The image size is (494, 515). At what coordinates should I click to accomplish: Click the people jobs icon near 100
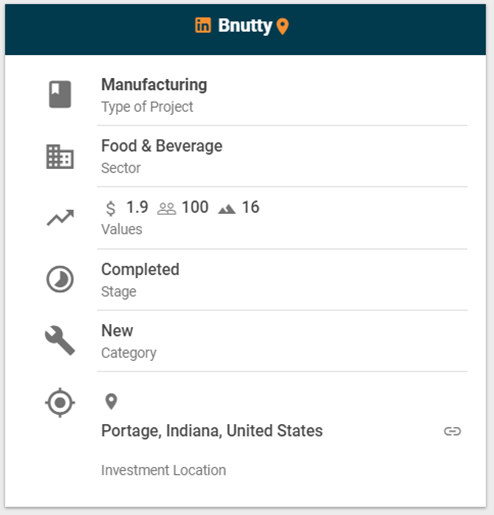pos(167,209)
